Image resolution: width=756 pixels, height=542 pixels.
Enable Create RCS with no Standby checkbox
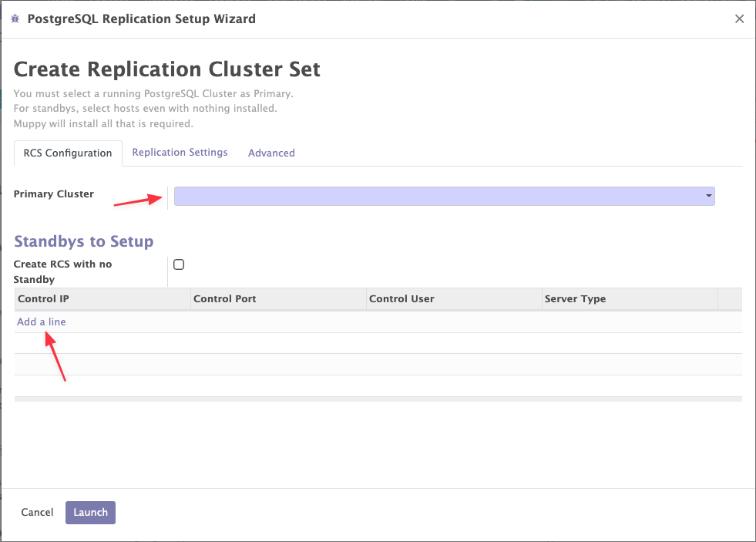[x=179, y=264]
